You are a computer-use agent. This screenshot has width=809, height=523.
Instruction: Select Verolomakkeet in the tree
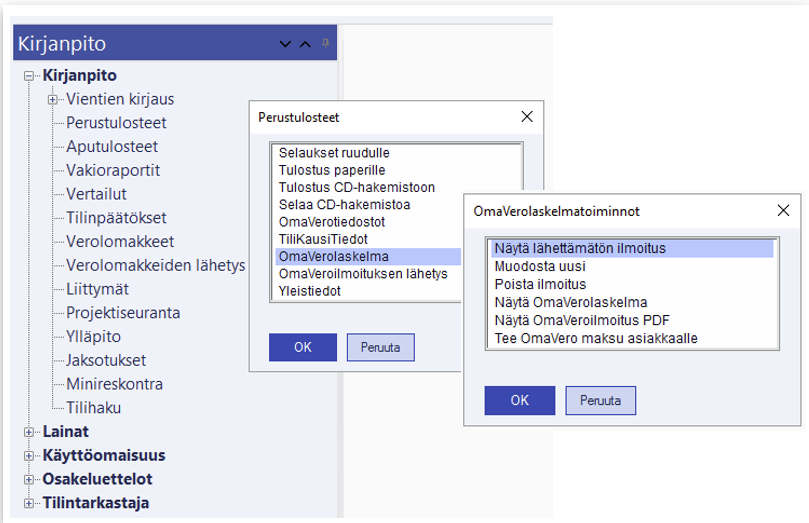120,242
